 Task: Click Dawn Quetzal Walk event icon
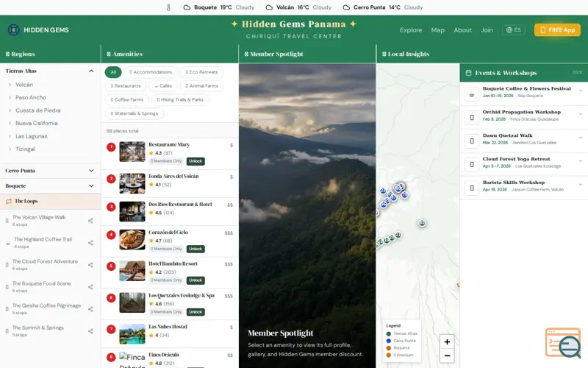pos(472,141)
